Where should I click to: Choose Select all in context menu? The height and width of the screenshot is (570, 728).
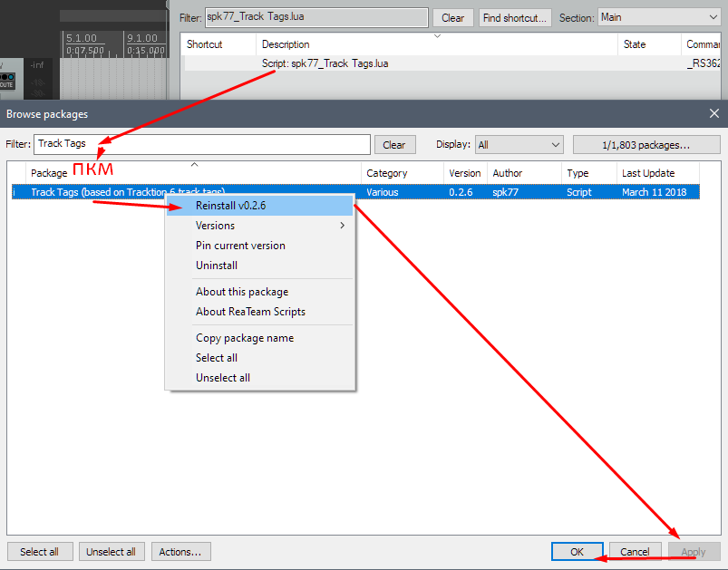260,358
